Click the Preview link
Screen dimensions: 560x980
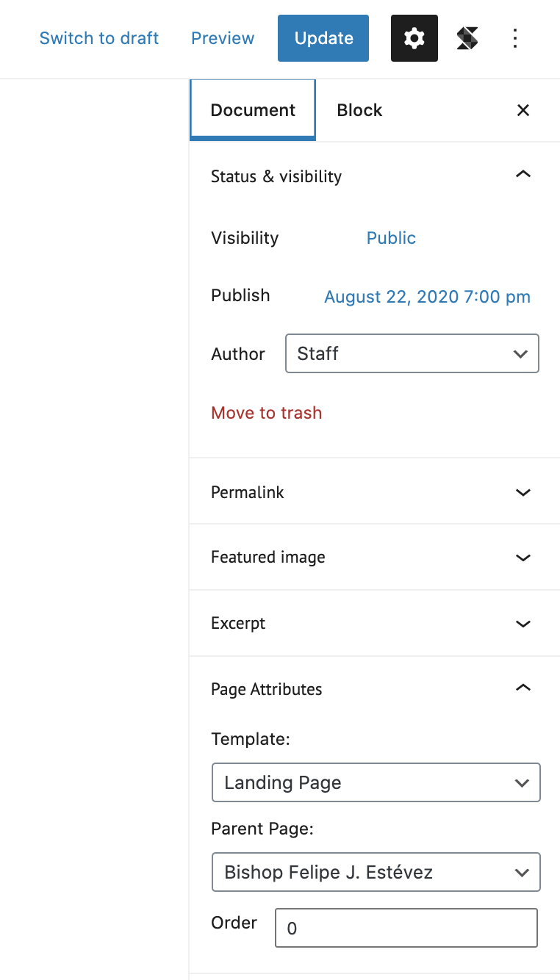223,38
